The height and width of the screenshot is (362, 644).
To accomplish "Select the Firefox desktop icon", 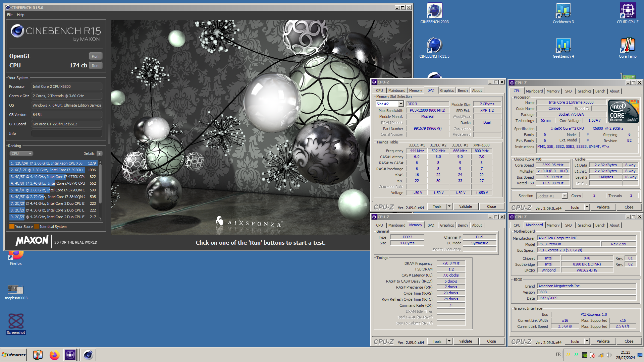I will (16, 258).
